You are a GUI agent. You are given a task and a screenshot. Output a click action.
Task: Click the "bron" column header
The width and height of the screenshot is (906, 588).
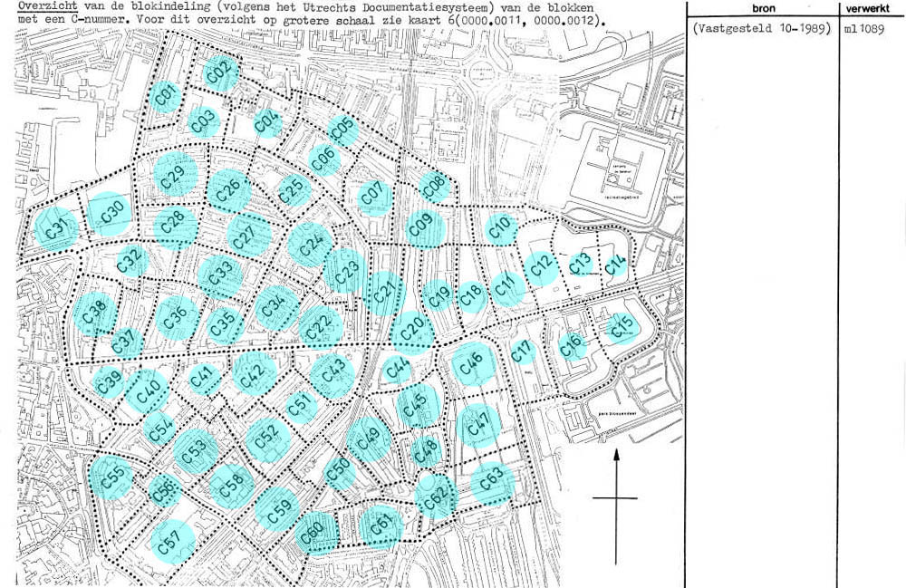pos(763,7)
